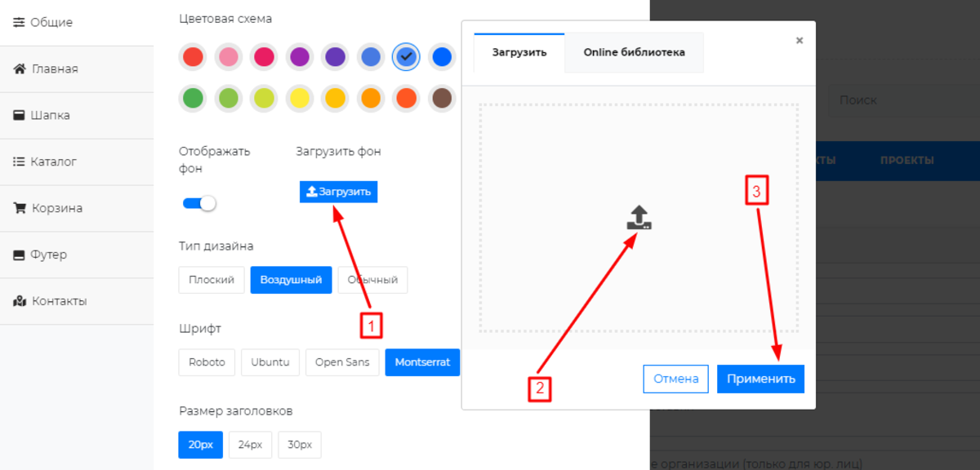The height and width of the screenshot is (470, 980).
Task: Switch to the Online библиотека tab
Action: pyautogui.click(x=634, y=52)
